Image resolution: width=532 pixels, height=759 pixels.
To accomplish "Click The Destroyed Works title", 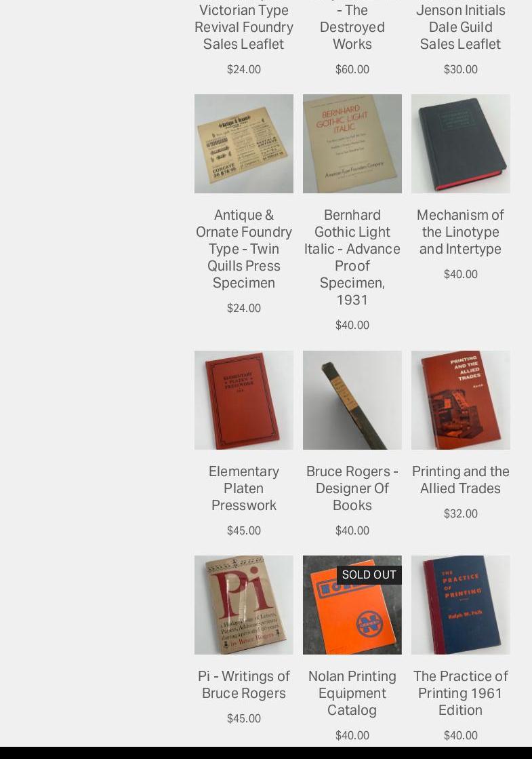I will [352, 26].
